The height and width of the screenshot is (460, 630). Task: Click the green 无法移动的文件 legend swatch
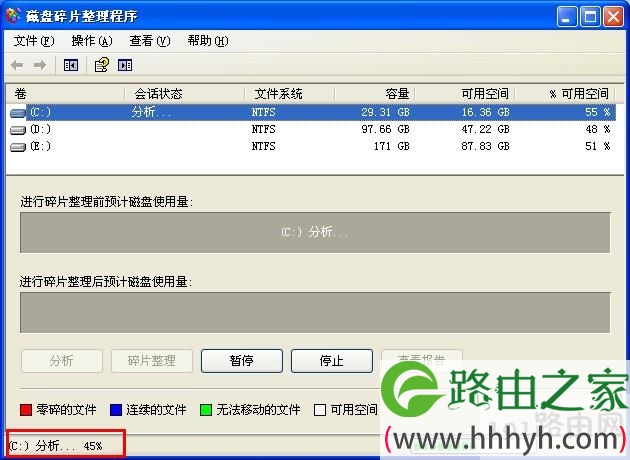tap(206, 410)
